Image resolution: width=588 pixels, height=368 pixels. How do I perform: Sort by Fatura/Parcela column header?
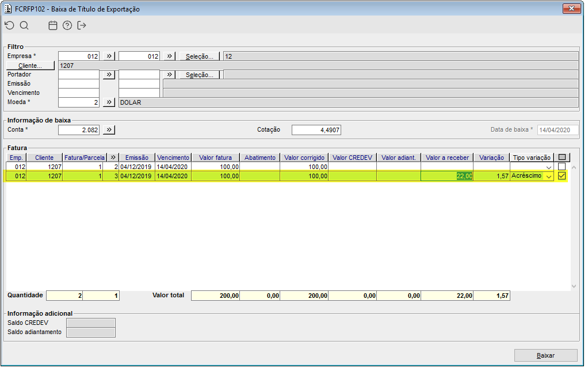[85, 158]
